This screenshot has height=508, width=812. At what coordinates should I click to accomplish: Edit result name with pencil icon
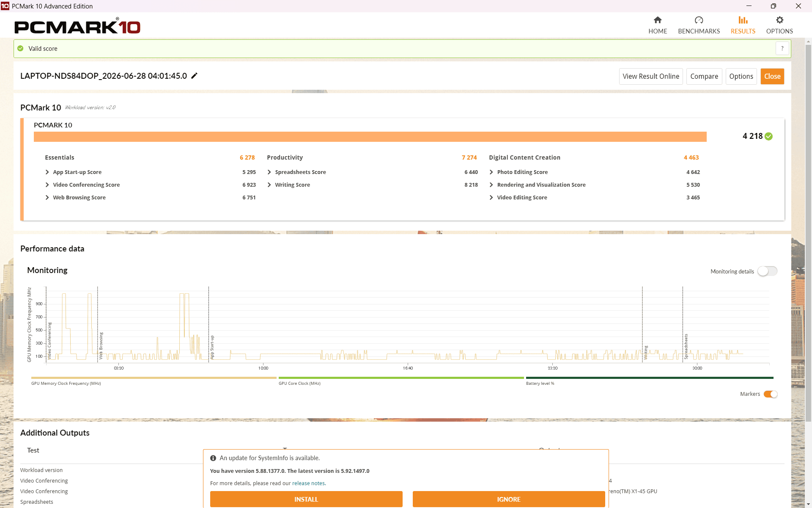tap(194, 76)
